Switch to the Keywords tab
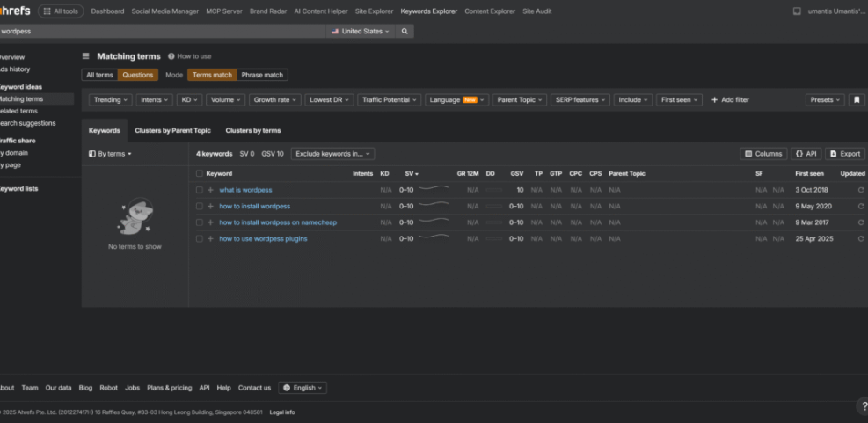The width and height of the screenshot is (868, 423). point(104,131)
